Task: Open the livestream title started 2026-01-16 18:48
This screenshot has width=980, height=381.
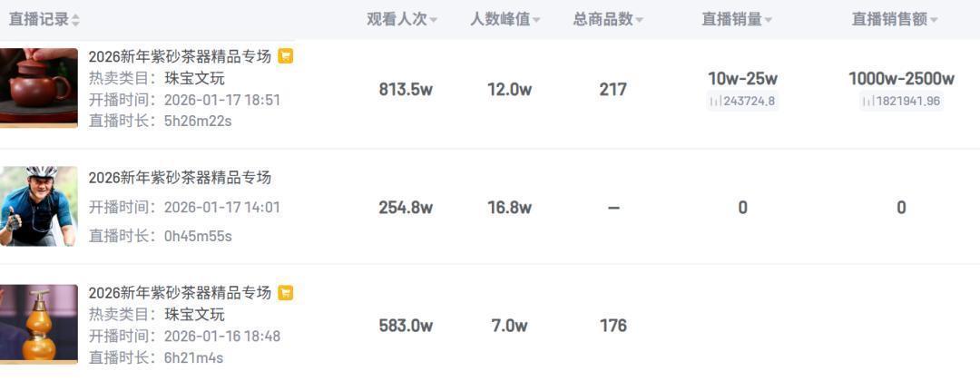Action: point(180,293)
